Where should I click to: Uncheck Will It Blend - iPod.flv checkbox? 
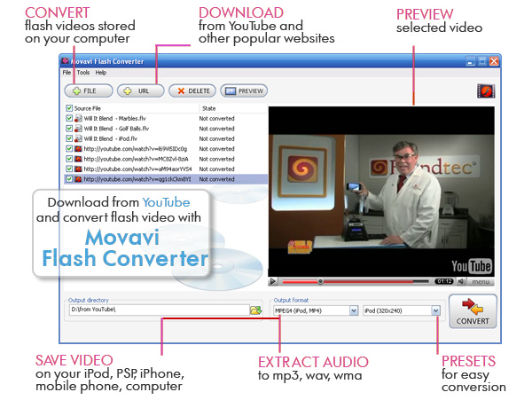tap(69, 138)
